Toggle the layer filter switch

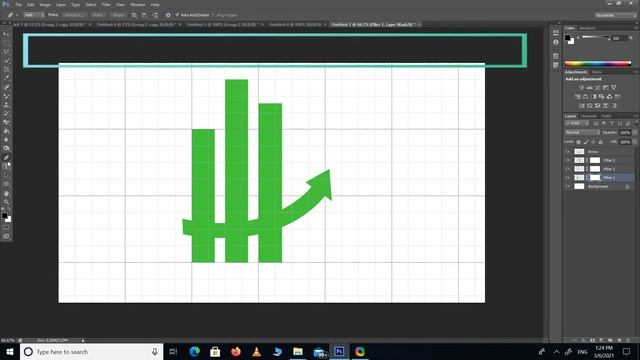(x=636, y=123)
